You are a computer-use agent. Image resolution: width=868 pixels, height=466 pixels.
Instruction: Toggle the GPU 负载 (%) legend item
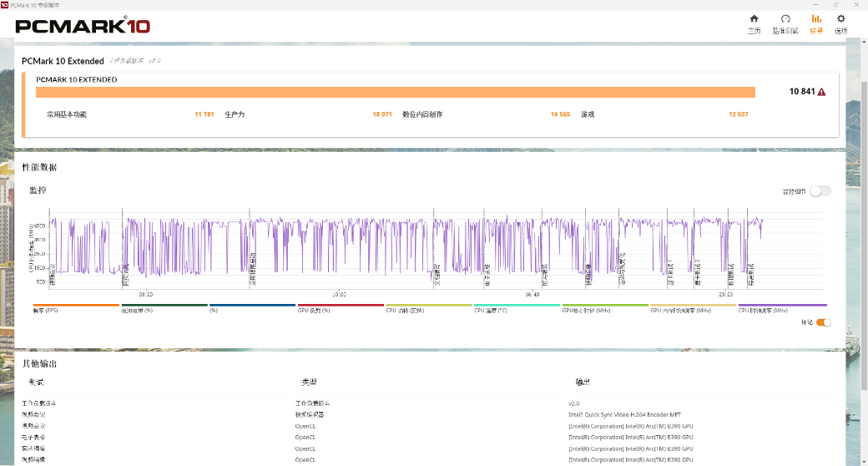click(341, 308)
